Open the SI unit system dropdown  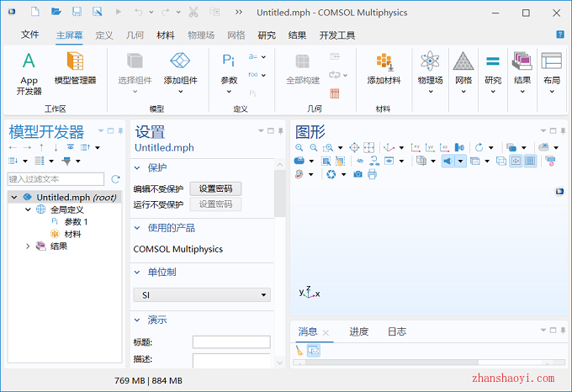pyautogui.click(x=202, y=295)
